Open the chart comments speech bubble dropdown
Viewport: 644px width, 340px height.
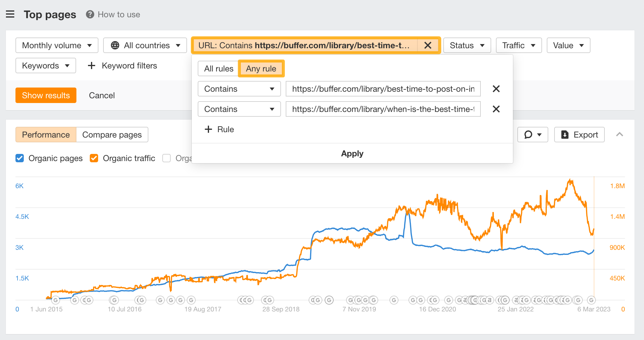point(533,135)
